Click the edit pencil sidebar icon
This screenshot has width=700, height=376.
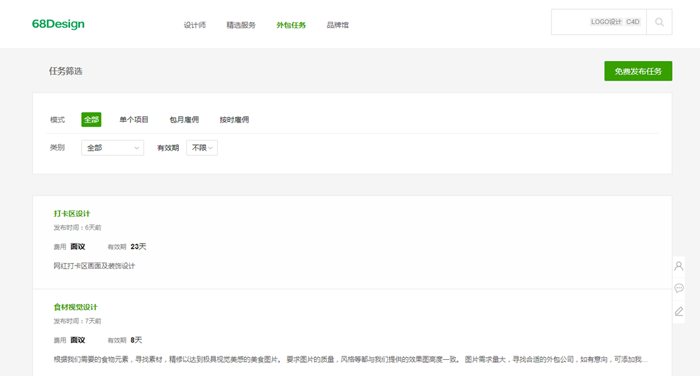679,311
